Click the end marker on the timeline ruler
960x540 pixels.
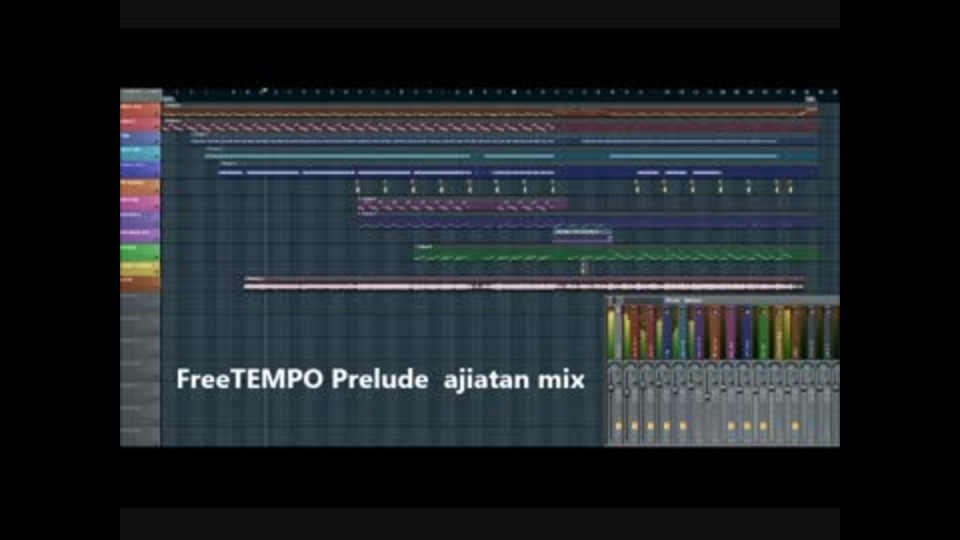tap(810, 99)
